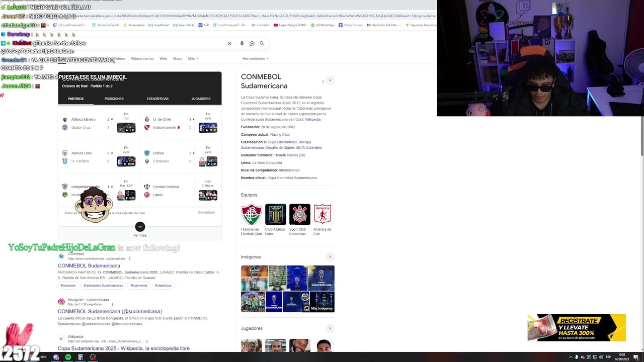Open the WhatsApp bookmark in bookmarks bar
This screenshot has height=362, width=644.
(x=323, y=25)
